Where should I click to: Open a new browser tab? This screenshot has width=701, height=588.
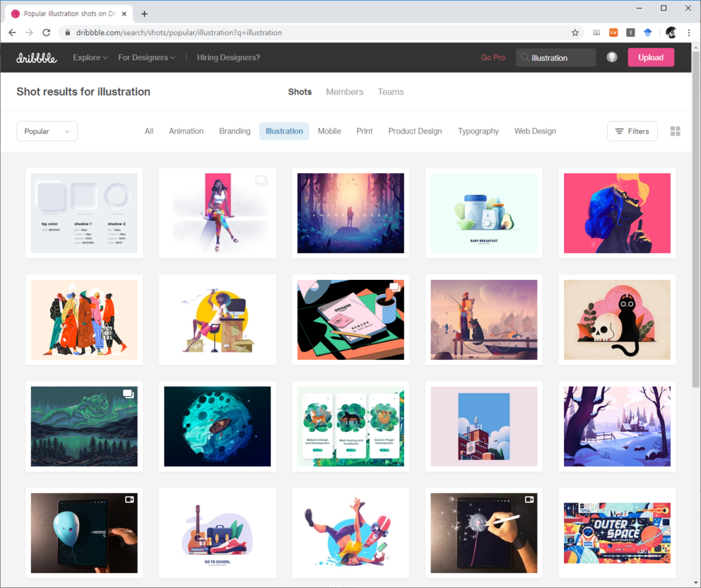(x=144, y=14)
